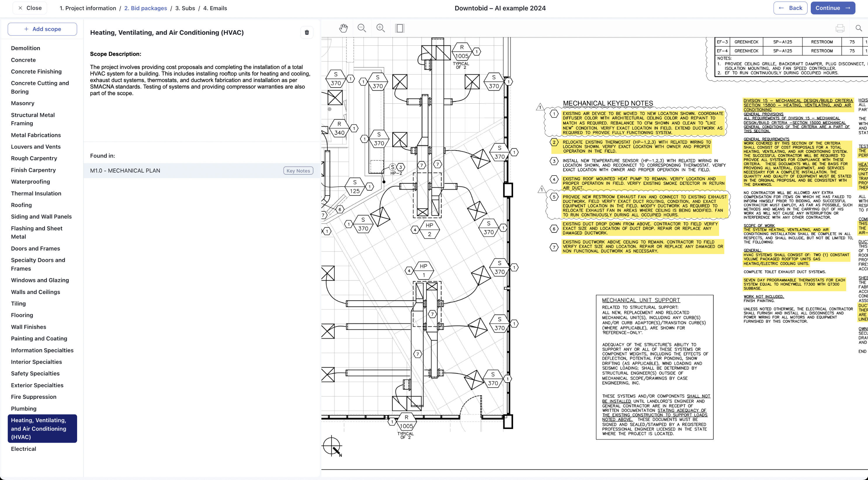Open the Project information step
Viewport: 868px width, 480px height.
point(88,8)
